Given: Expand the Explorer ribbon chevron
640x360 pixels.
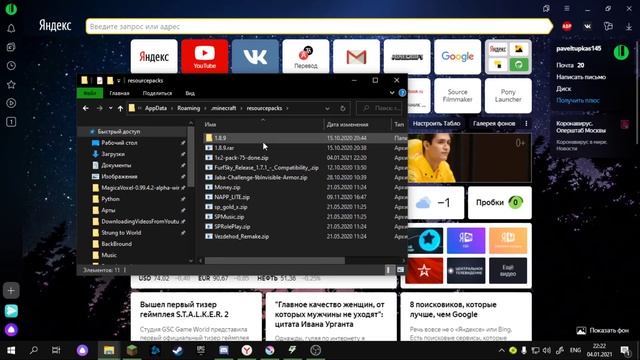Looking at the screenshot, I should 392,93.
